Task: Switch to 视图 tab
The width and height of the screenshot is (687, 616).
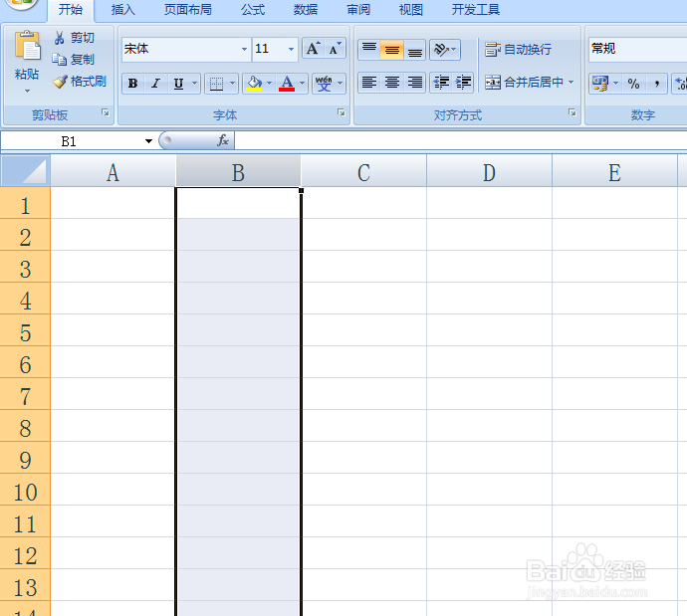Action: pyautogui.click(x=411, y=10)
